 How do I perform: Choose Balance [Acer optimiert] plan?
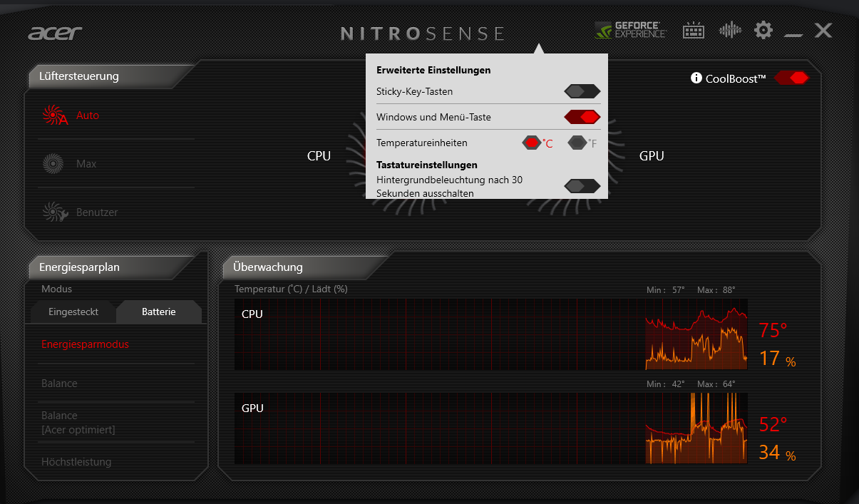tap(78, 423)
